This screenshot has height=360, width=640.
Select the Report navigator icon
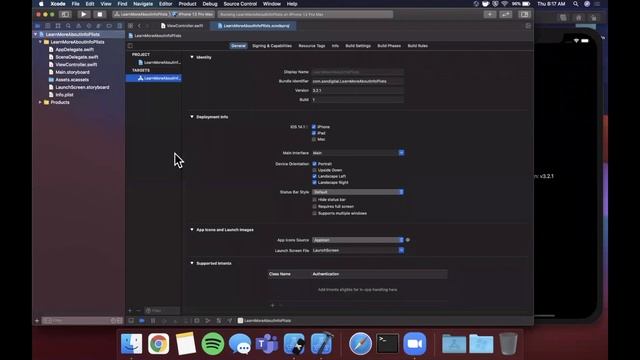click(119, 26)
